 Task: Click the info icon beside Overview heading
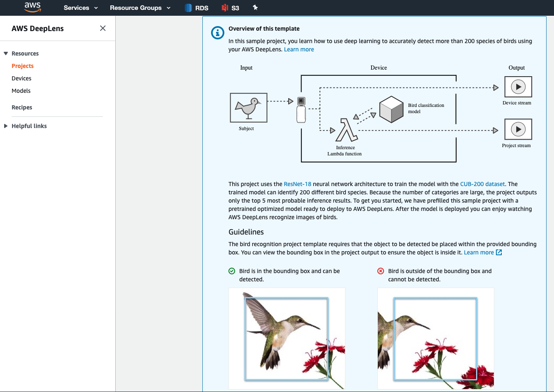tap(218, 32)
